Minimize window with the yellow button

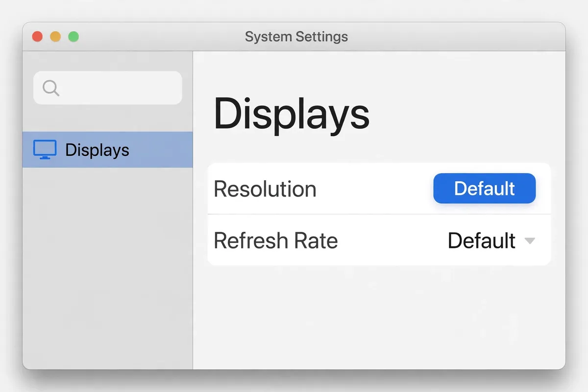55,37
